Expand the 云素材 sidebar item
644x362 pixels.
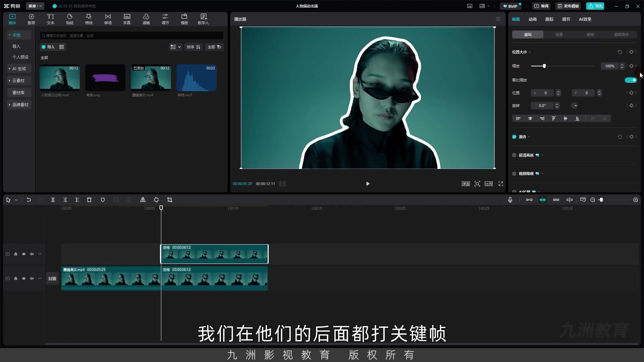pyautogui.click(x=19, y=80)
